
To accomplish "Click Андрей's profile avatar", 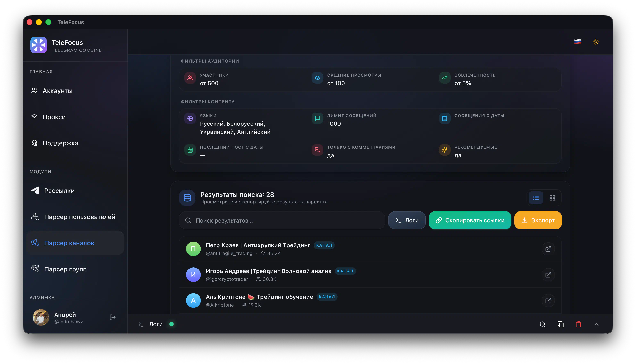I will coord(41,318).
